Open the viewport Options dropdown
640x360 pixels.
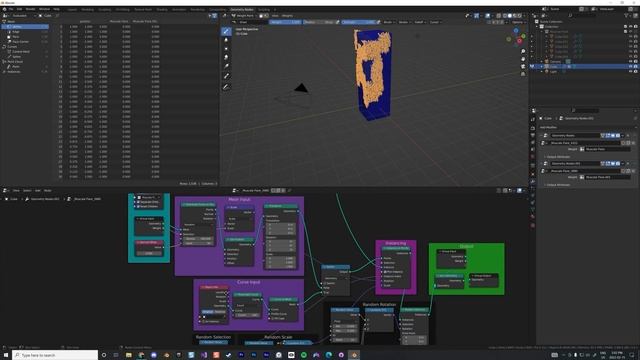point(518,22)
